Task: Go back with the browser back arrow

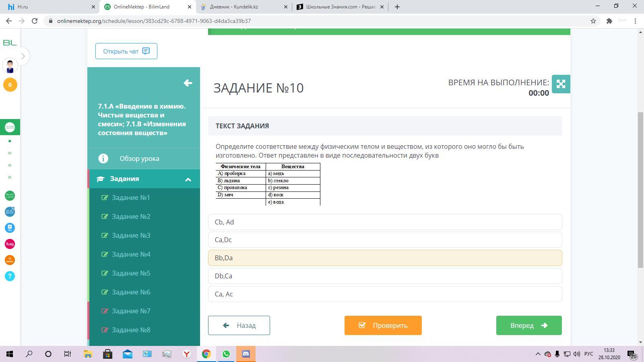Action: (9, 21)
